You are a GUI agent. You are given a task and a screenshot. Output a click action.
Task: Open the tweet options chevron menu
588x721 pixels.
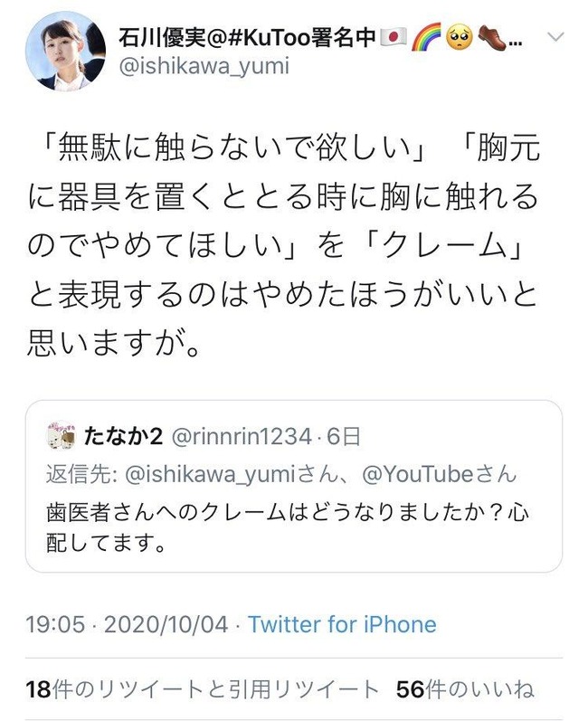click(556, 37)
